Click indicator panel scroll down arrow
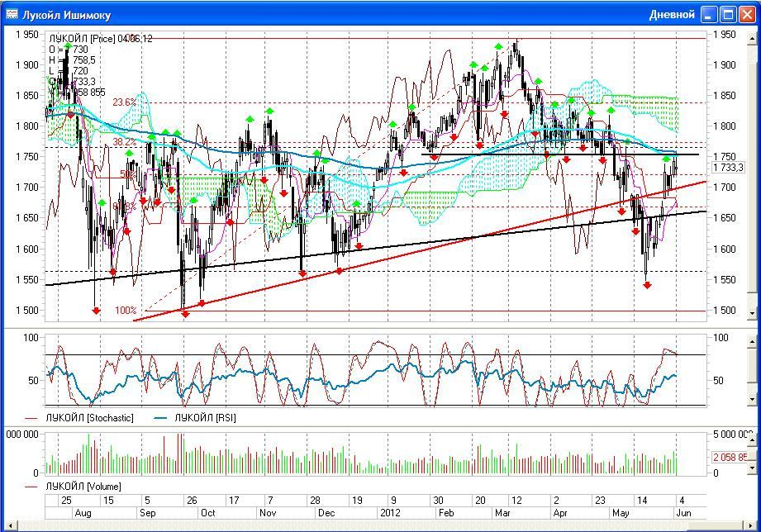The height and width of the screenshot is (532, 761). click(753, 400)
